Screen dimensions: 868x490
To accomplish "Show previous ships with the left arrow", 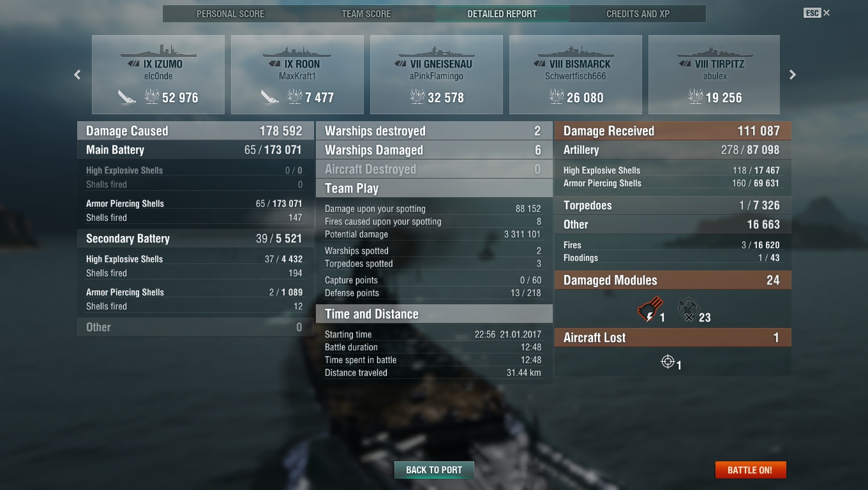I will point(77,75).
